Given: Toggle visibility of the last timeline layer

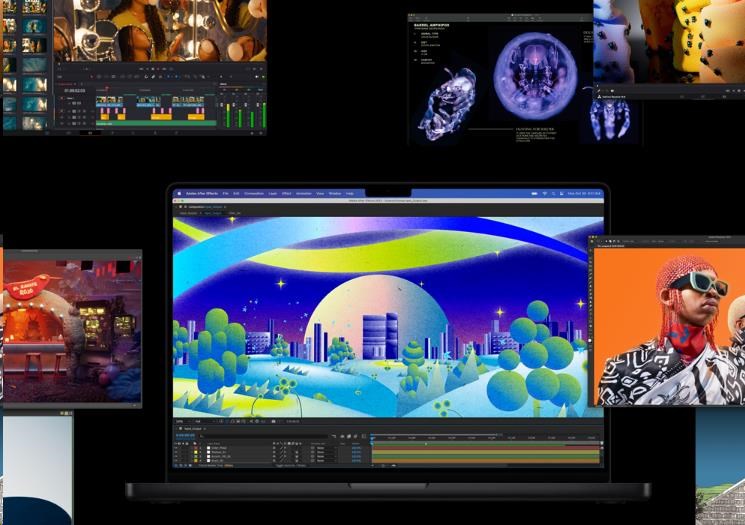Looking at the screenshot, I should 176,460.
